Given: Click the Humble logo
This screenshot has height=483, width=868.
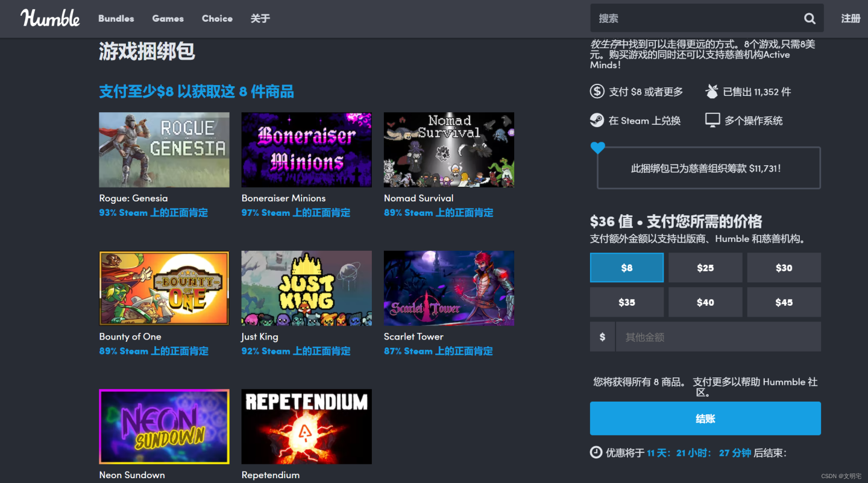Looking at the screenshot, I should (50, 18).
